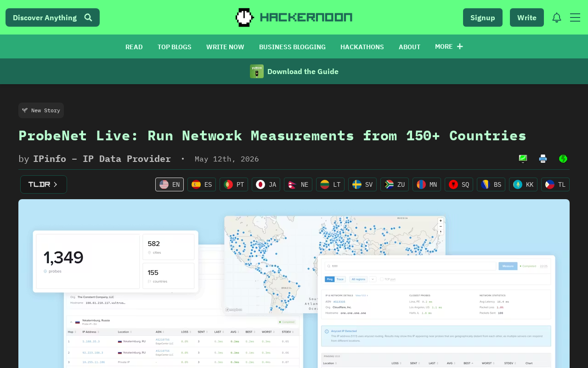Print the story using the printer icon

(543, 159)
